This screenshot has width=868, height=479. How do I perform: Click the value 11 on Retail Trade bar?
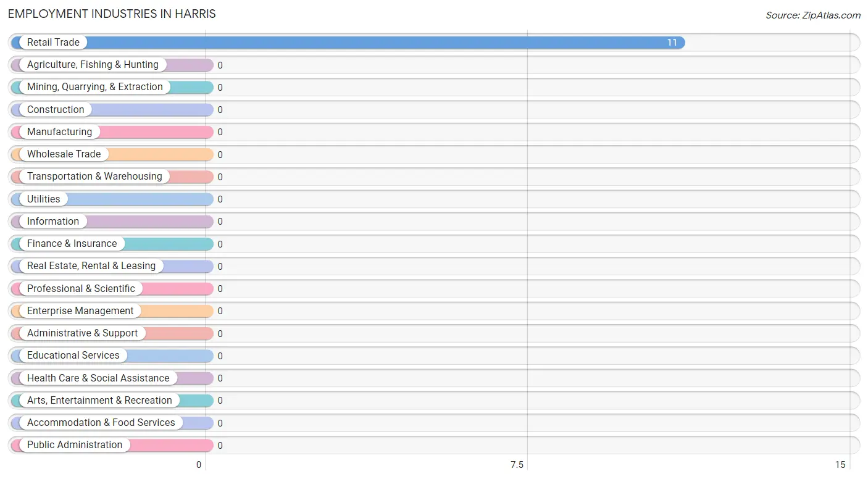point(672,43)
